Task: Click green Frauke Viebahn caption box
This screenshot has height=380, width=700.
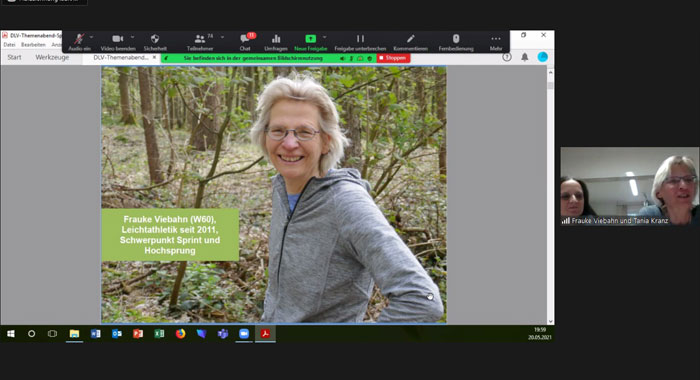Action: pyautogui.click(x=170, y=235)
